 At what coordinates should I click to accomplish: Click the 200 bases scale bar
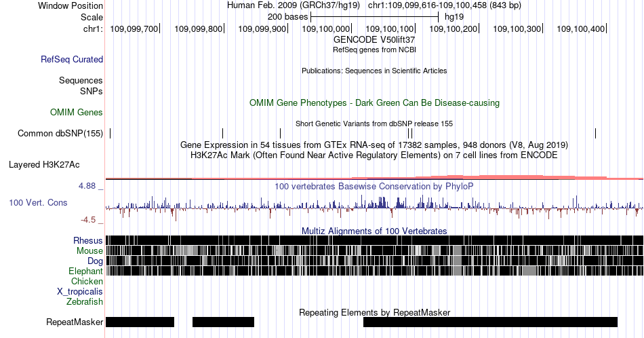375,17
